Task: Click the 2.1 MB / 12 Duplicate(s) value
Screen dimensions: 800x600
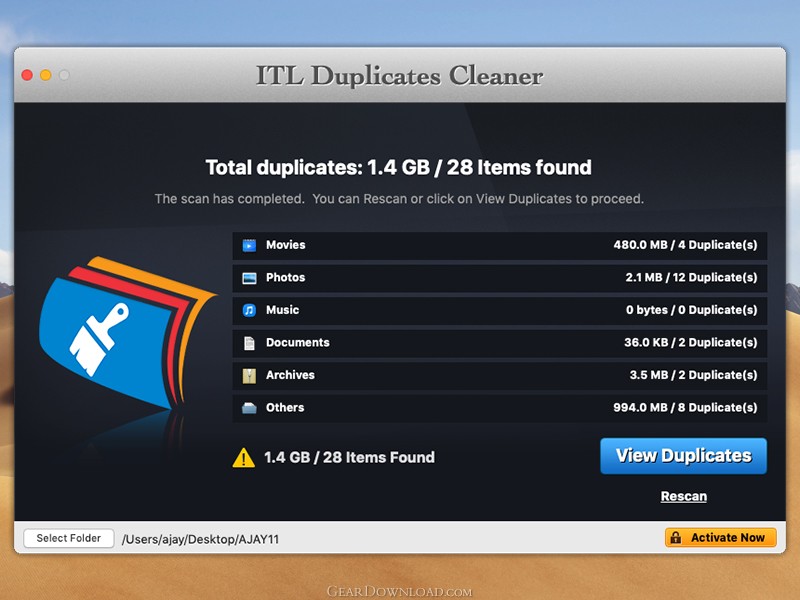Action: [x=691, y=278]
